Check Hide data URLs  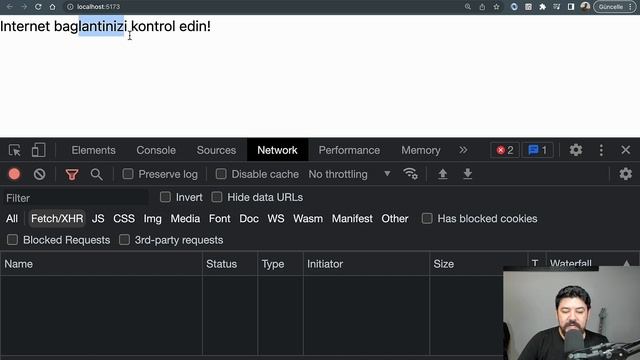(217, 197)
